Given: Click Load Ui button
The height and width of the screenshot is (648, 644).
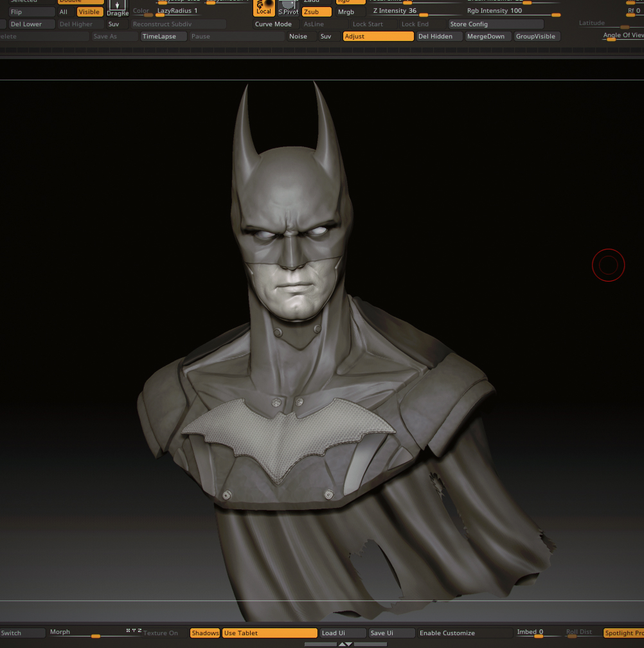Looking at the screenshot, I should click(x=343, y=633).
